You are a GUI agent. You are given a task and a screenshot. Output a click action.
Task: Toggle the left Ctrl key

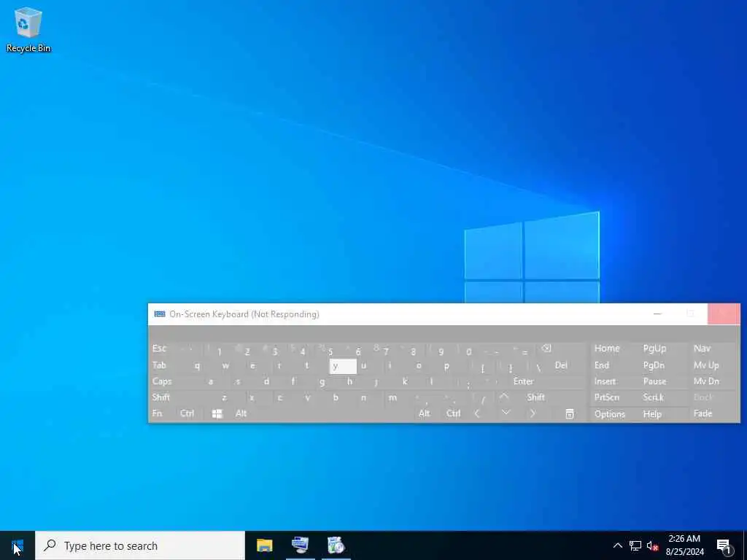click(187, 413)
